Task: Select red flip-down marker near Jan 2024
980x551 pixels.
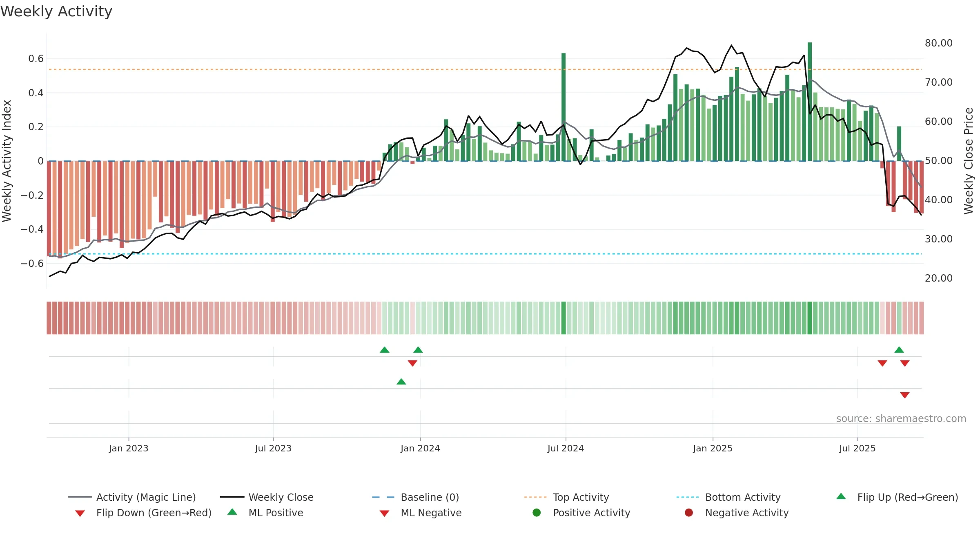Action: coord(412,363)
